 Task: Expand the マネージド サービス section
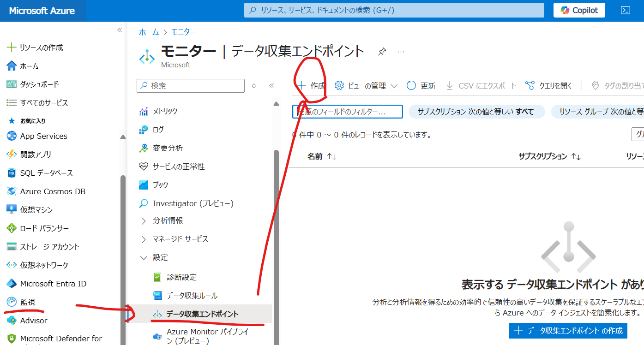pyautogui.click(x=174, y=239)
